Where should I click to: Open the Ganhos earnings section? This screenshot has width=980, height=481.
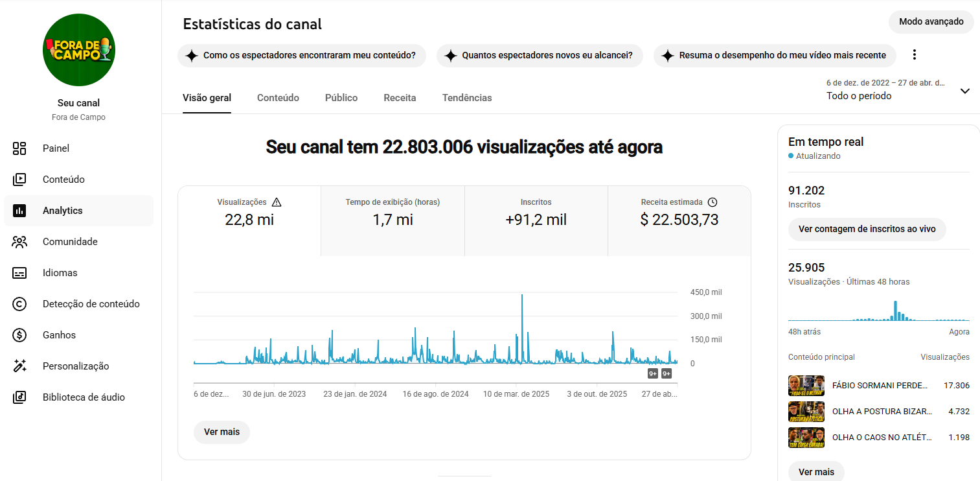tap(79, 335)
